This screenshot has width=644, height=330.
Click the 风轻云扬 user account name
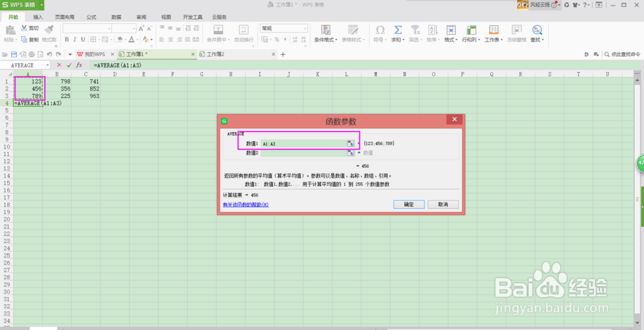(539, 5)
